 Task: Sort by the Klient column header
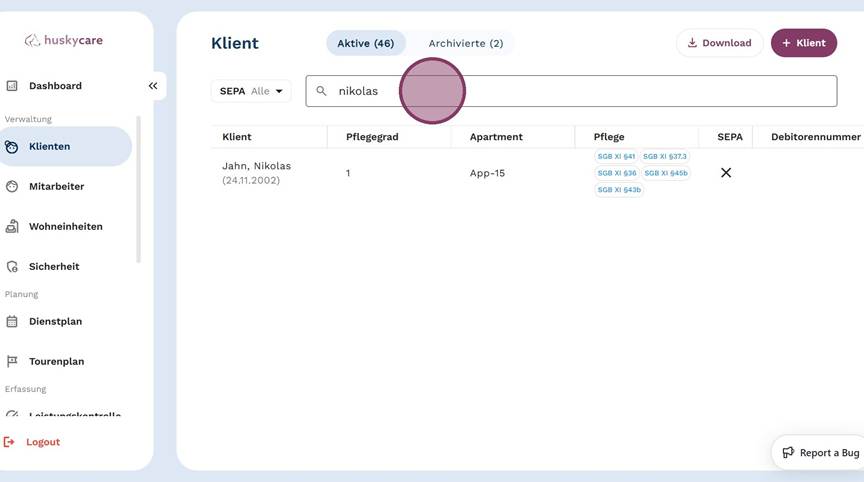click(236, 137)
